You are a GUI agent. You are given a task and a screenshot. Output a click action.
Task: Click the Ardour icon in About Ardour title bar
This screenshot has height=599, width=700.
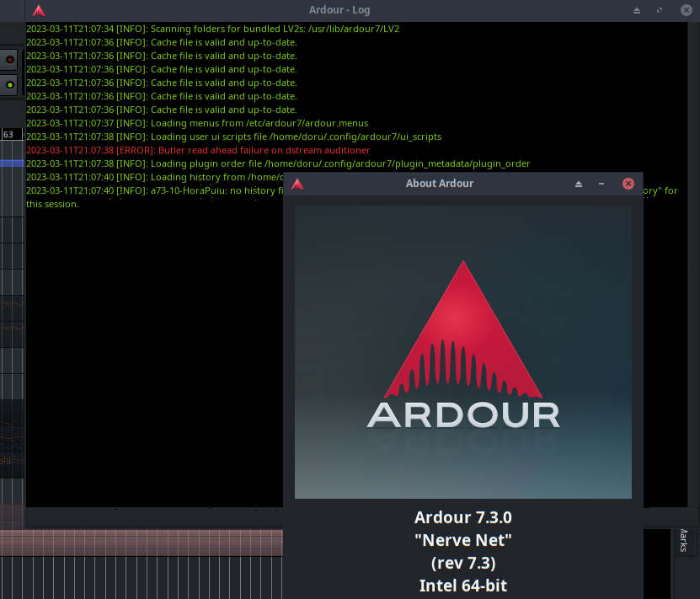pos(297,184)
